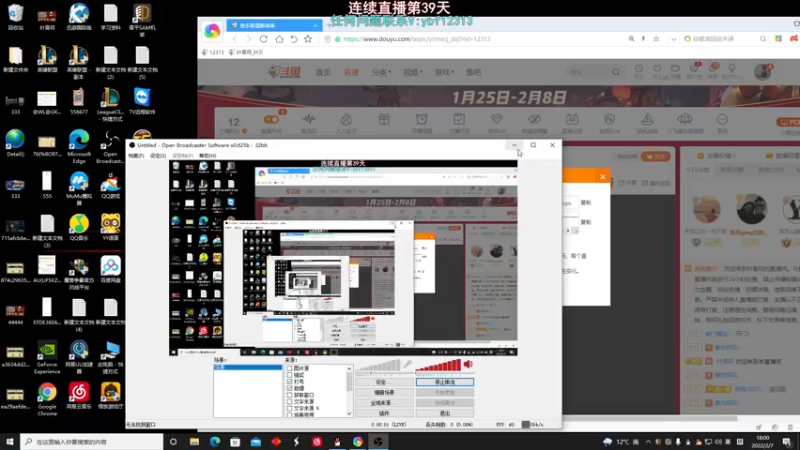The height and width of the screenshot is (450, 800).
Task: Open the GeForce Experience desktop icon
Action: tap(47, 357)
